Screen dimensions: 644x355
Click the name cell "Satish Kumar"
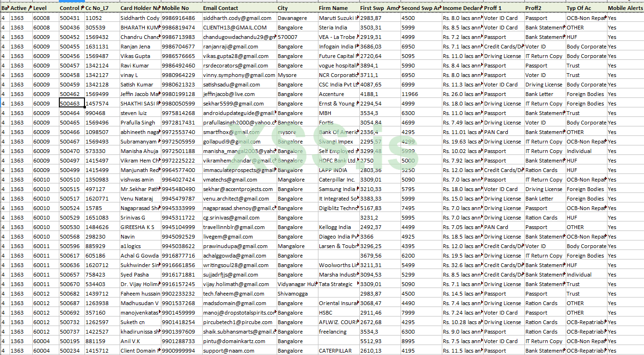coord(140,85)
